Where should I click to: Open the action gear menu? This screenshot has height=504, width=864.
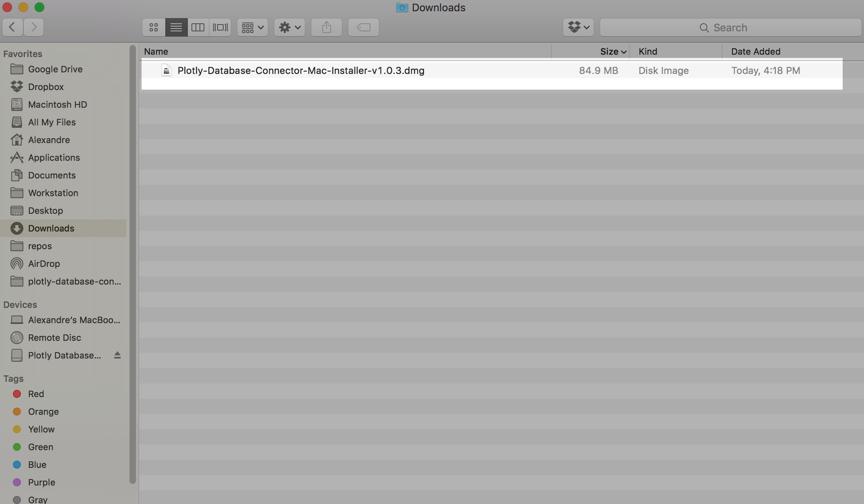click(x=289, y=27)
